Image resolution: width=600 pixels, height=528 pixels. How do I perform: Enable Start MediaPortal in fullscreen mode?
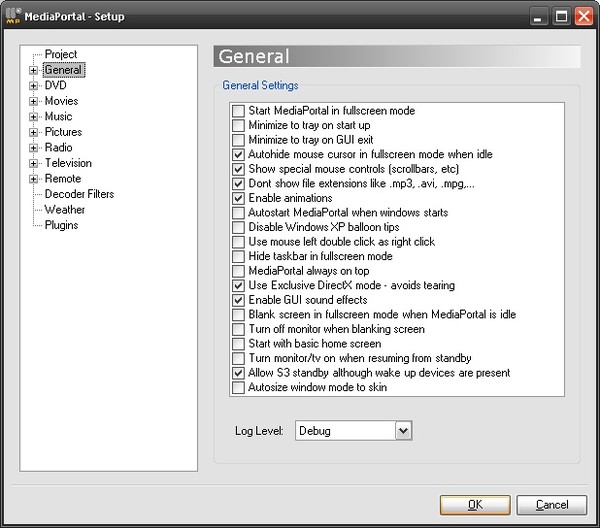tap(238, 111)
